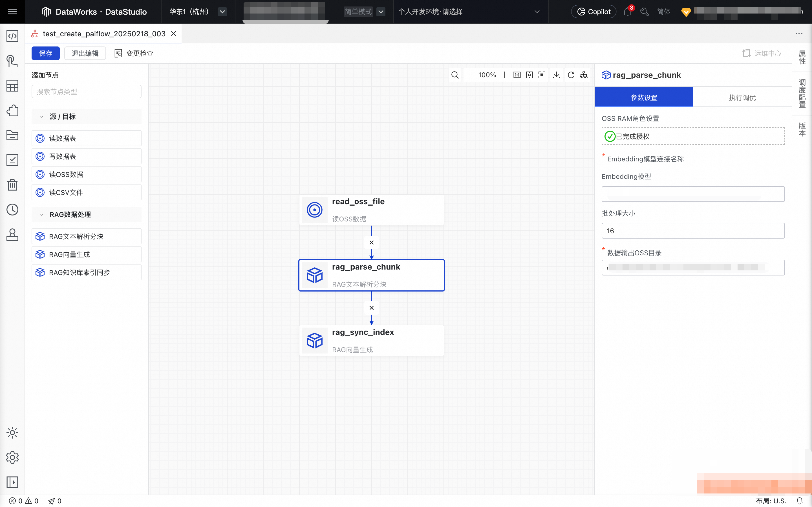The image size is (812, 507).
Task: Open the search node icon on canvas toolbar
Action: point(455,75)
